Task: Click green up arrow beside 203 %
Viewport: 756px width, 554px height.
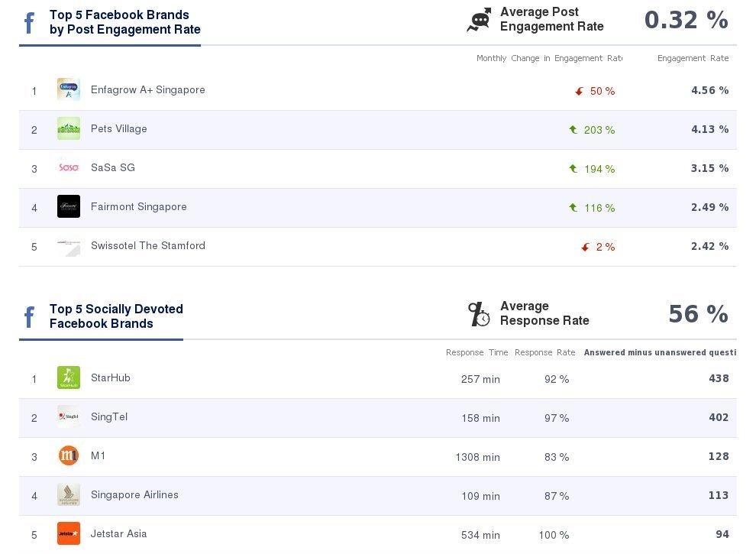Action: [x=573, y=129]
